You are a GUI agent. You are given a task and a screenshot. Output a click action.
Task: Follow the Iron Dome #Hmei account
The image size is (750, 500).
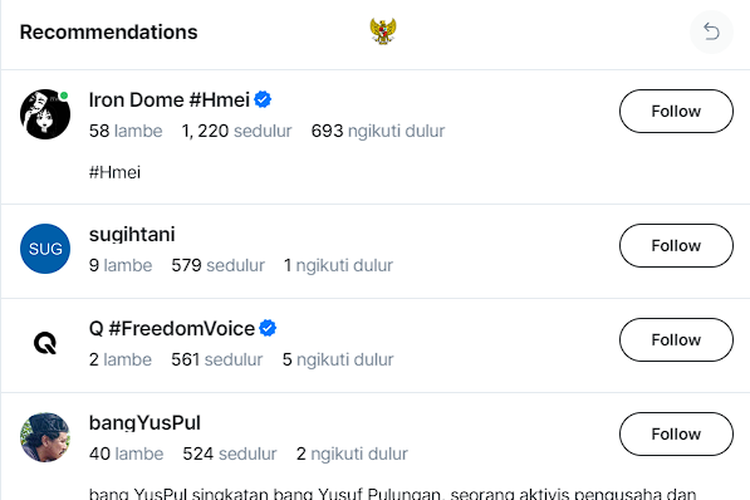click(676, 111)
